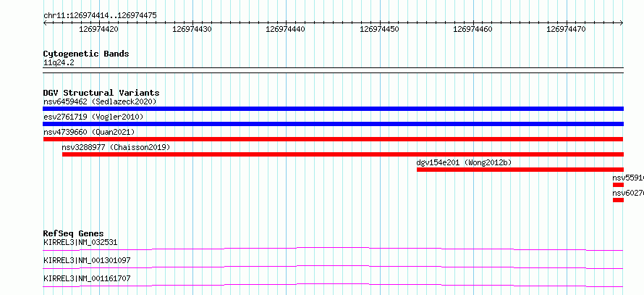Image resolution: width=644 pixels, height=295 pixels.
Task: Click ruler position label 126974440
Action: 286,29
